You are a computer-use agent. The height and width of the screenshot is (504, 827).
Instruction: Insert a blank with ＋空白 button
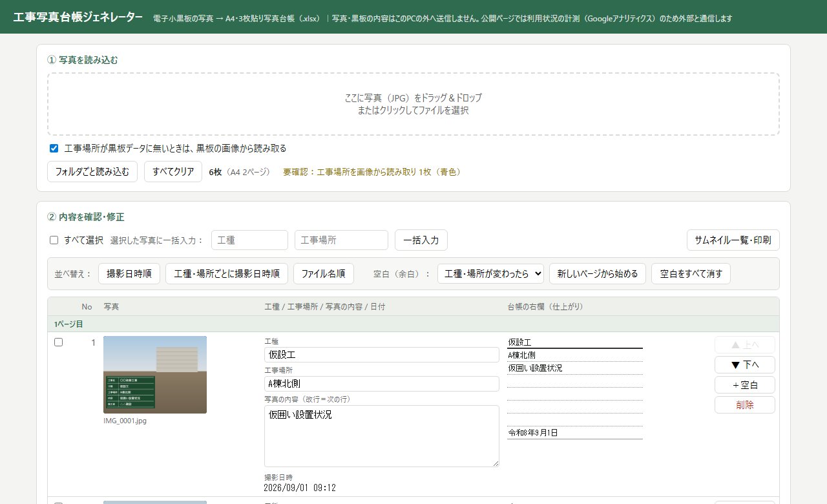(745, 384)
